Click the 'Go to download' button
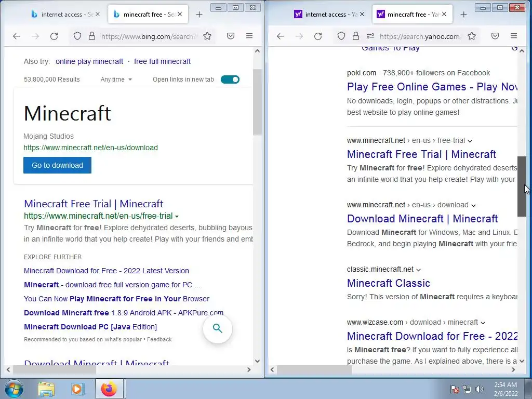This screenshot has height=399, width=532. tap(57, 165)
